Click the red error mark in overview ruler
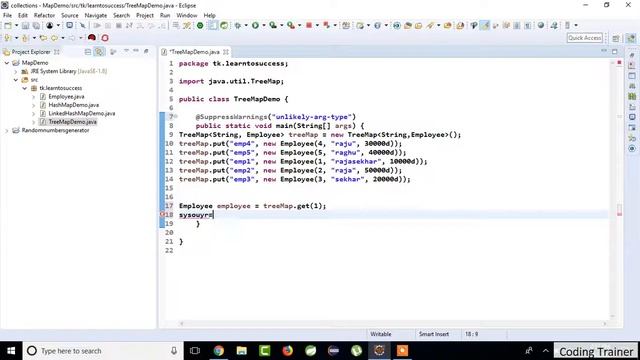Image resolution: width=640 pixels, height=360 pixels. click(x=619, y=214)
